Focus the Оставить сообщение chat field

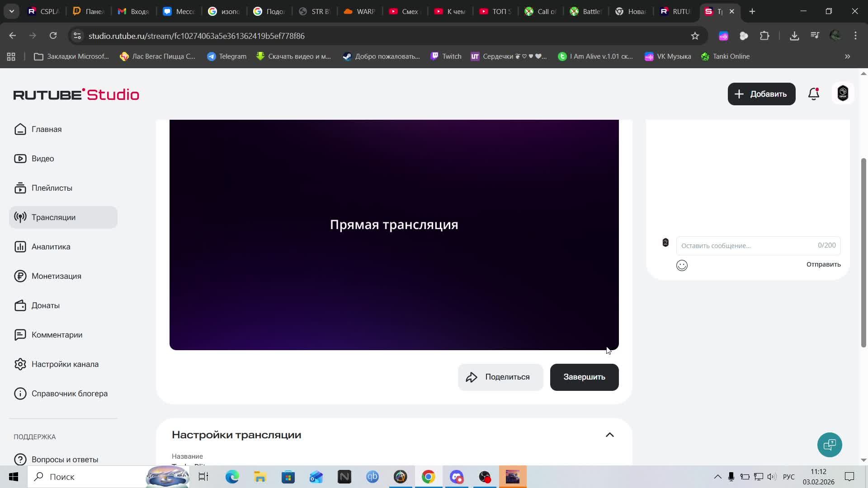pos(746,246)
